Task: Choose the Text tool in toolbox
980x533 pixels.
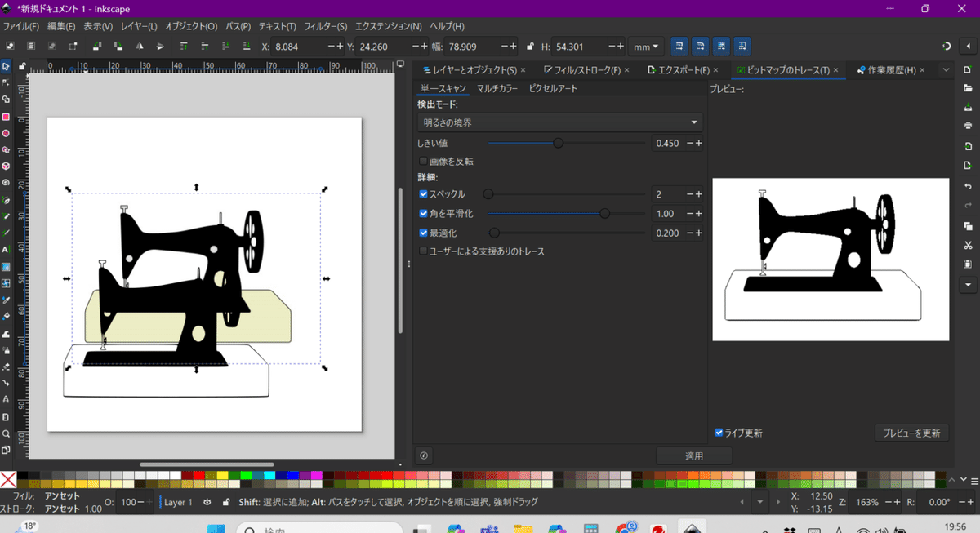Action: tap(6, 250)
